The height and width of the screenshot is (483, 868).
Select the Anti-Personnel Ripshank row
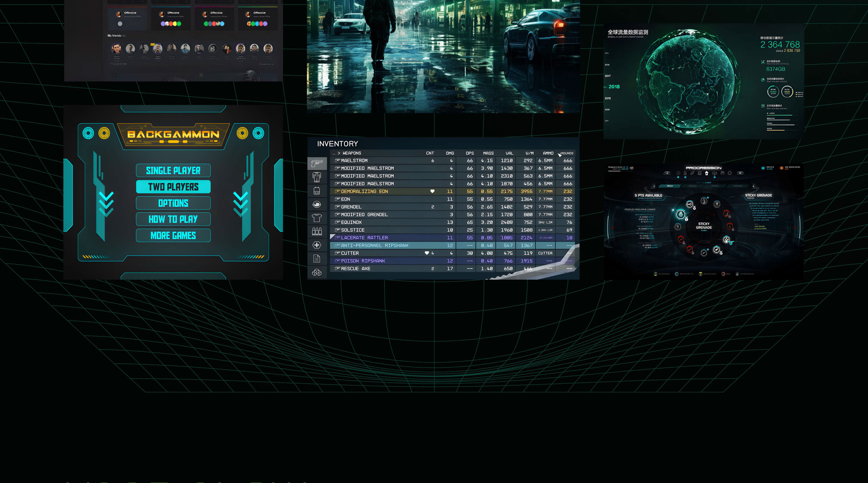point(374,246)
